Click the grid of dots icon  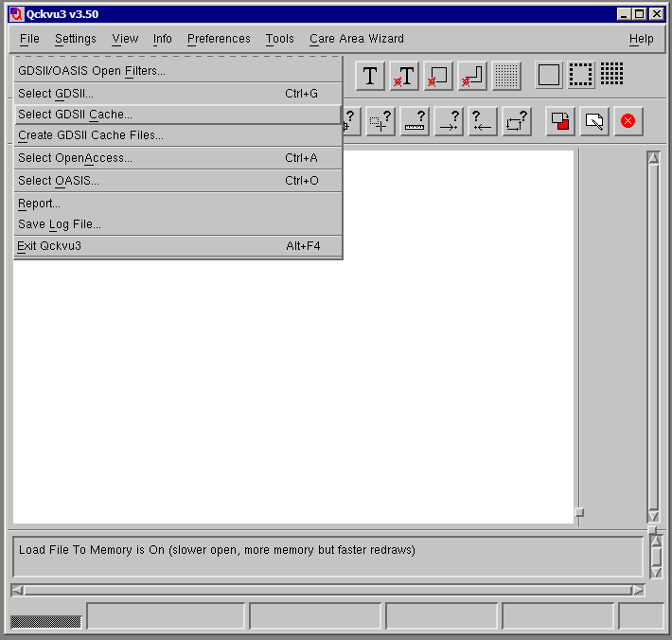(611, 74)
